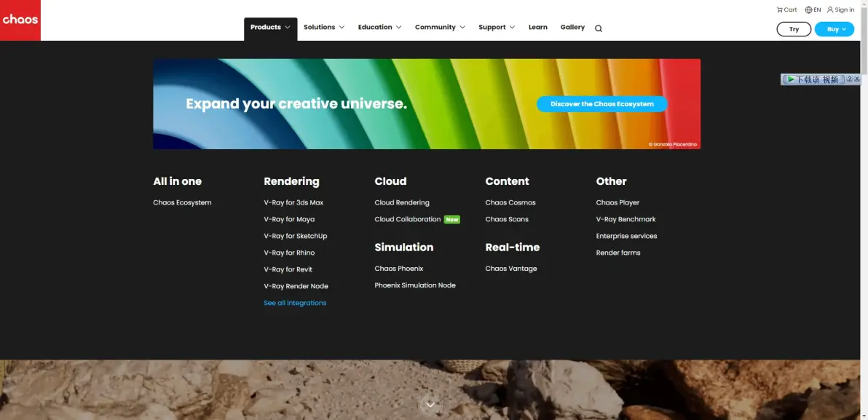Open the shopping Cart

coord(786,9)
